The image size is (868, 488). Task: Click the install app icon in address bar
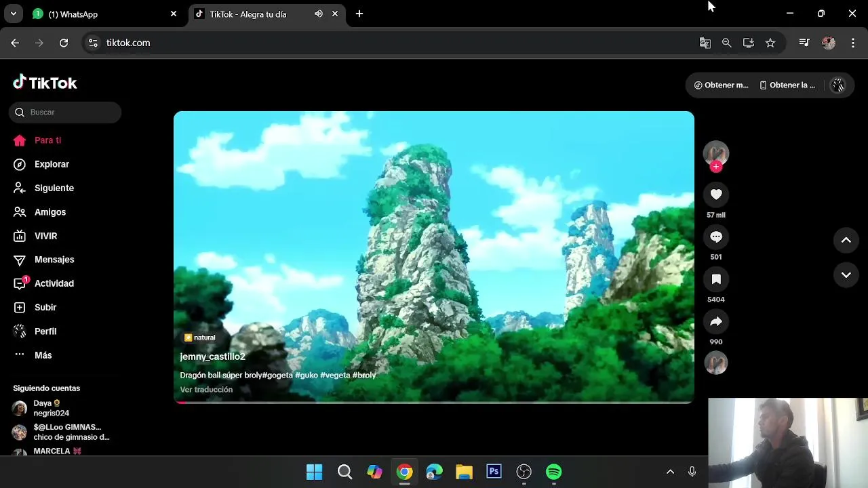(x=749, y=43)
